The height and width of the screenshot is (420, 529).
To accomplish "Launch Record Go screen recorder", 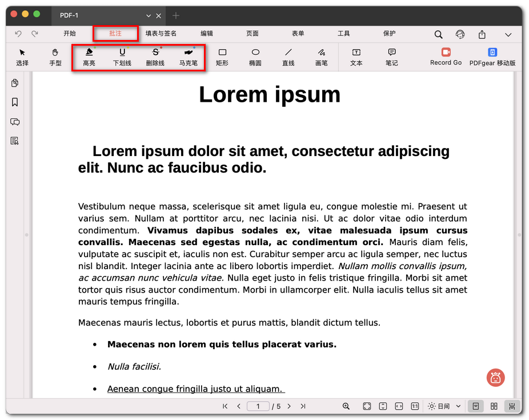I will pos(446,57).
